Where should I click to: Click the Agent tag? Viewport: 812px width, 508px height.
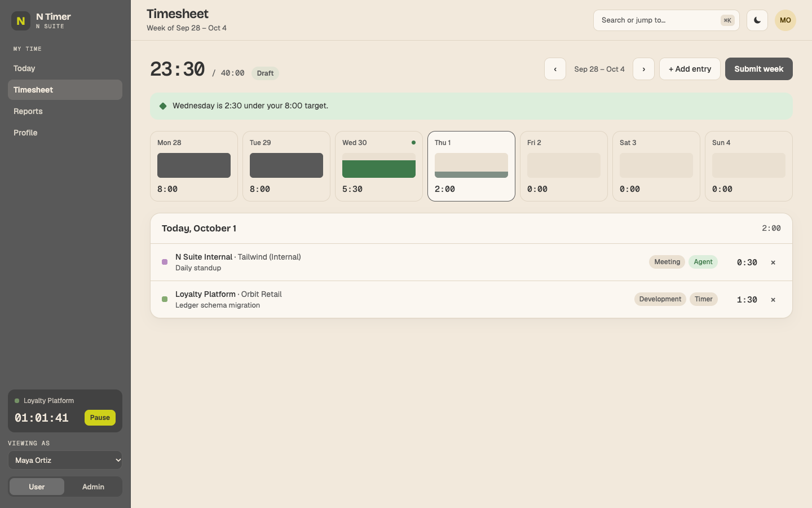click(x=703, y=262)
